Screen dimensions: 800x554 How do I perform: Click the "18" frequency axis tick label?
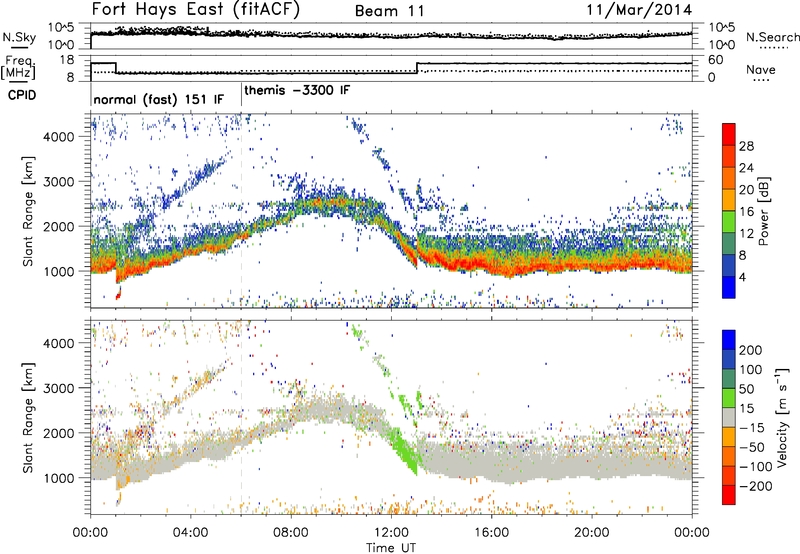click(66, 60)
